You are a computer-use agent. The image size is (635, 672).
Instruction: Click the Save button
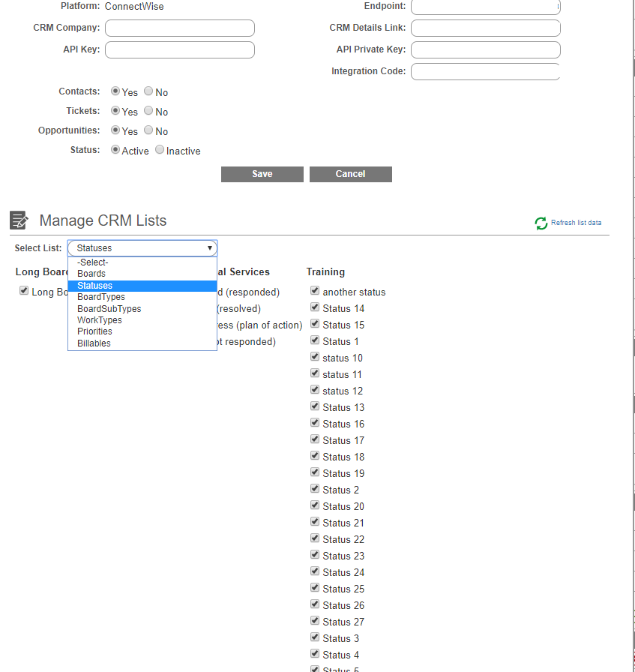tap(262, 174)
